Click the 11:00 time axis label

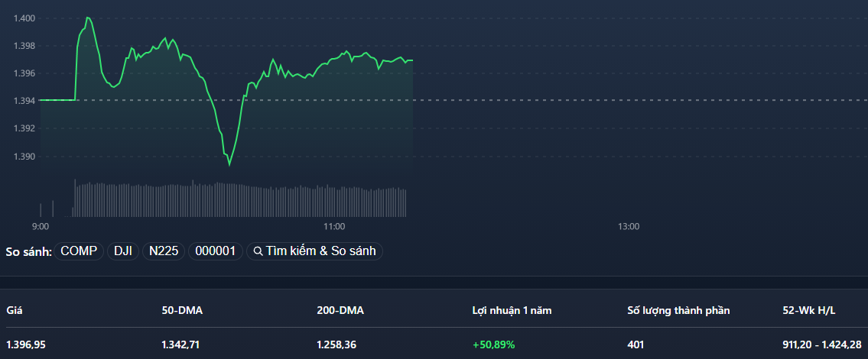click(x=334, y=227)
